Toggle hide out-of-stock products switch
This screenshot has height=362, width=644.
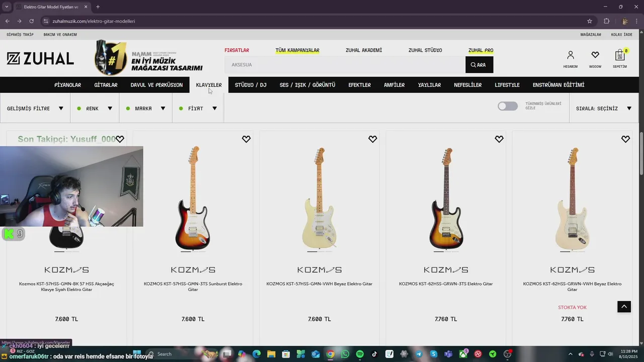(507, 106)
